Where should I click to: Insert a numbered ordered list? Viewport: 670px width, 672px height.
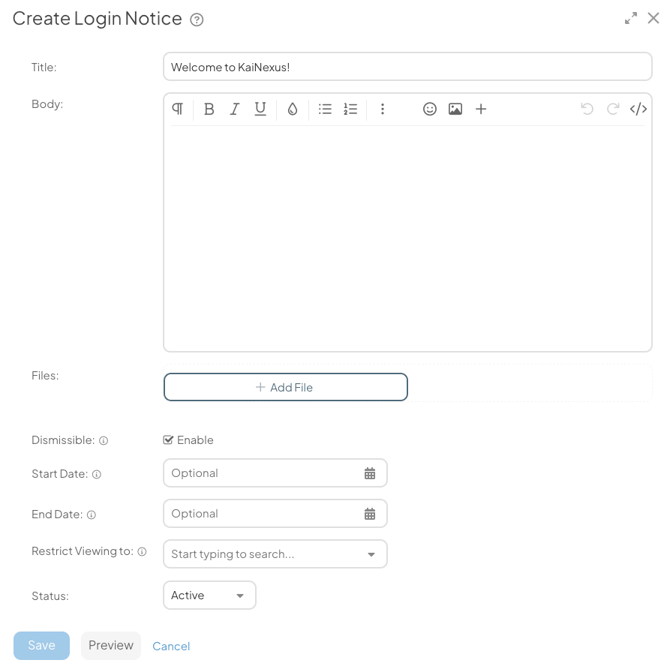(350, 109)
